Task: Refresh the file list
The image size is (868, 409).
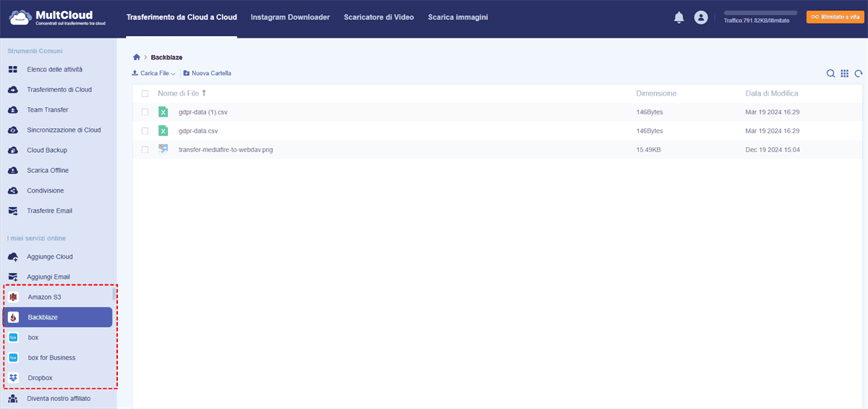Action: pyautogui.click(x=859, y=73)
